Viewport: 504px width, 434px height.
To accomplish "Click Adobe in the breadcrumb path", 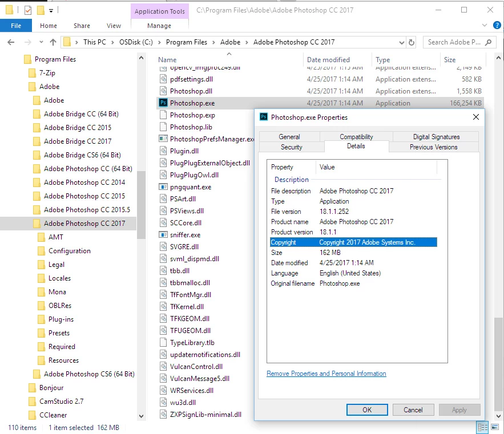I will pyautogui.click(x=230, y=42).
